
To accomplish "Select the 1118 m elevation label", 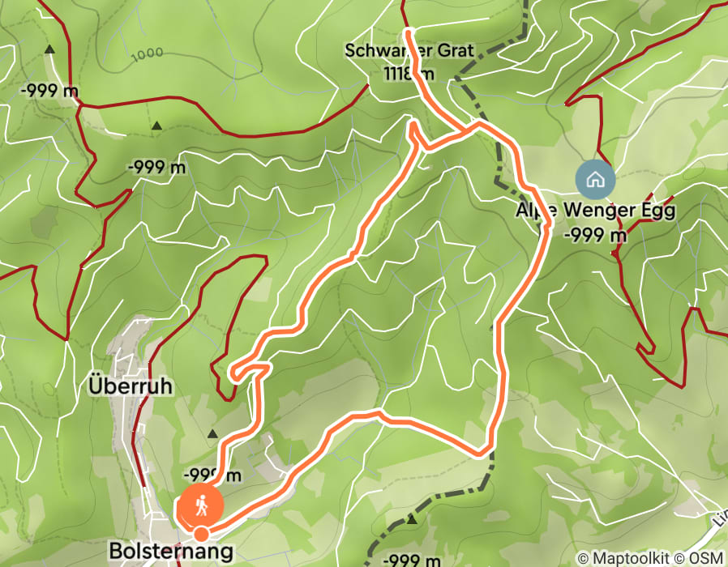I will point(409,73).
